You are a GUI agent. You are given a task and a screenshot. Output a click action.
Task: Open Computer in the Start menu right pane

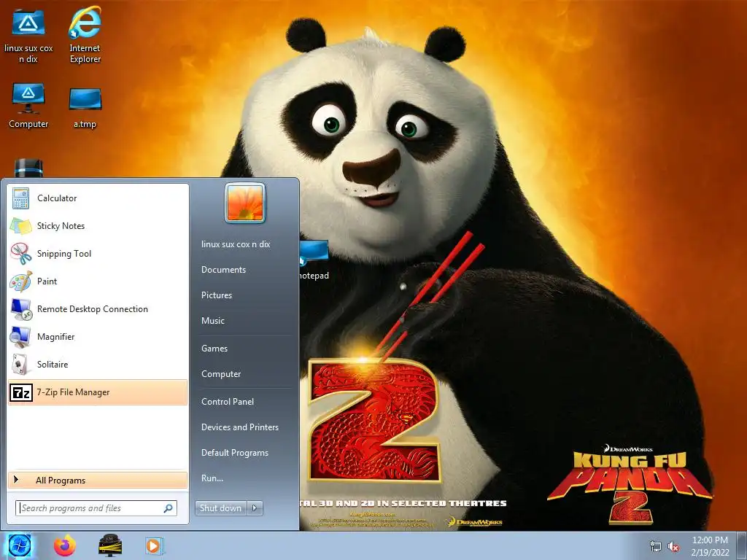point(220,374)
